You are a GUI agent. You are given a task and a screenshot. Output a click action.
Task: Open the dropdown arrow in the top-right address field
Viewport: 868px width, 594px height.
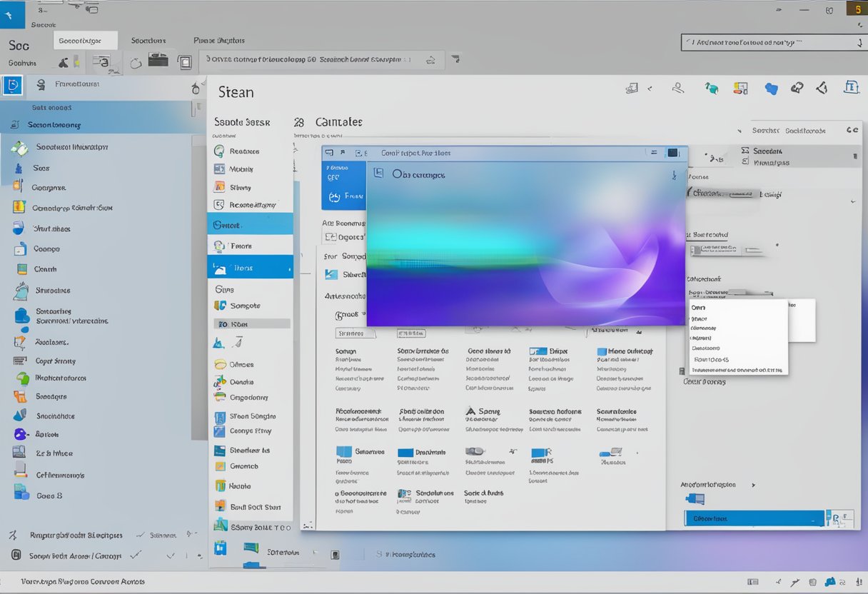click(858, 43)
